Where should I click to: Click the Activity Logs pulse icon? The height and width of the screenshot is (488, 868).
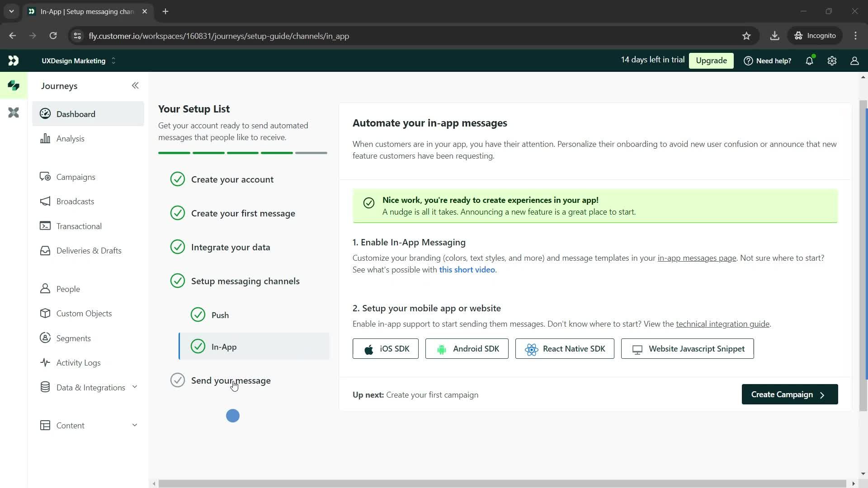(45, 362)
